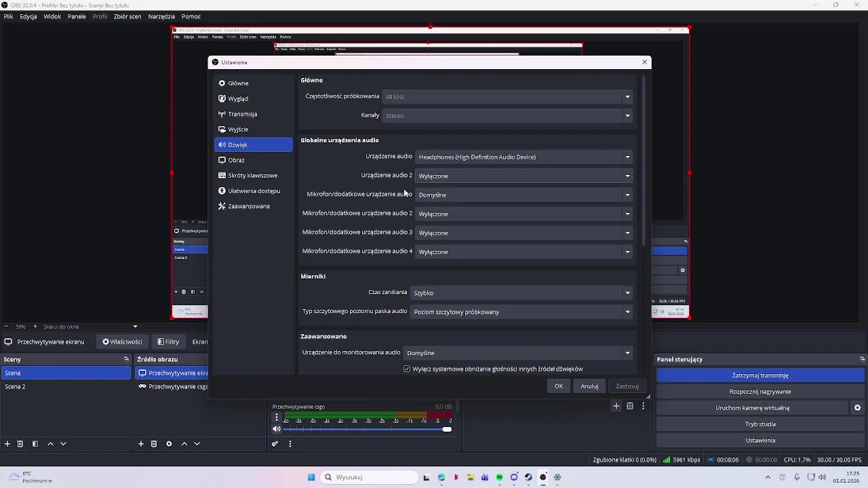868x488 pixels.
Task: Expand Mikrofon/dodatkowe urządzenie audio 4 dropdown
Action: pyautogui.click(x=524, y=252)
